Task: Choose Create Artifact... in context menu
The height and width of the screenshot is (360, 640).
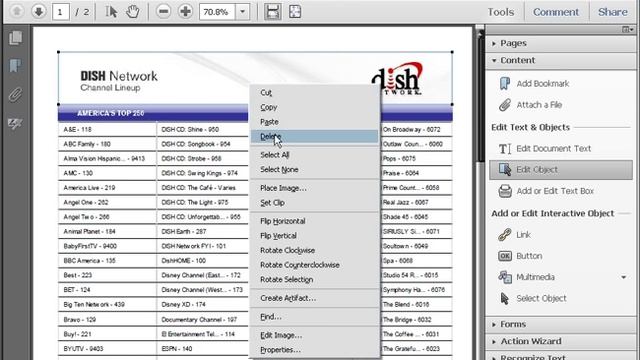Action: point(314,298)
